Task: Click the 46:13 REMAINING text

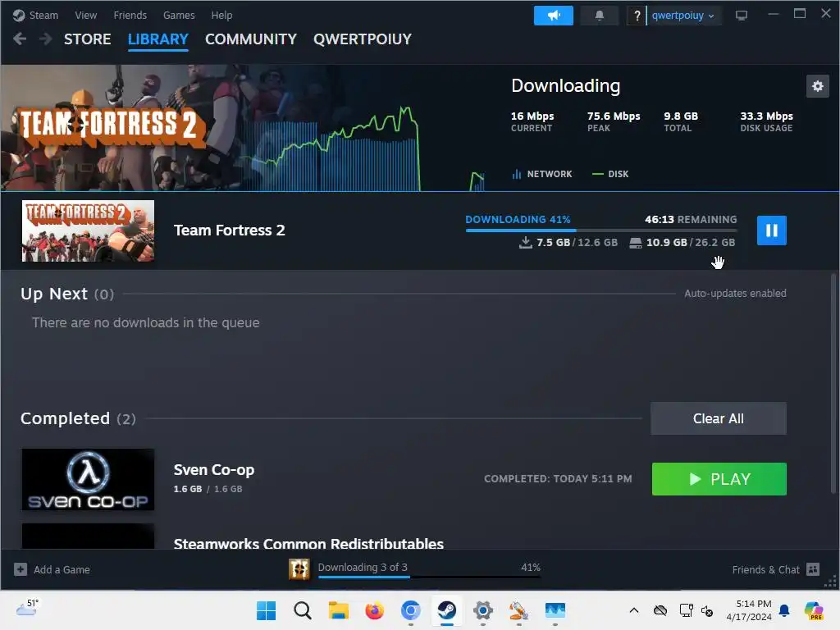Action: click(x=691, y=220)
